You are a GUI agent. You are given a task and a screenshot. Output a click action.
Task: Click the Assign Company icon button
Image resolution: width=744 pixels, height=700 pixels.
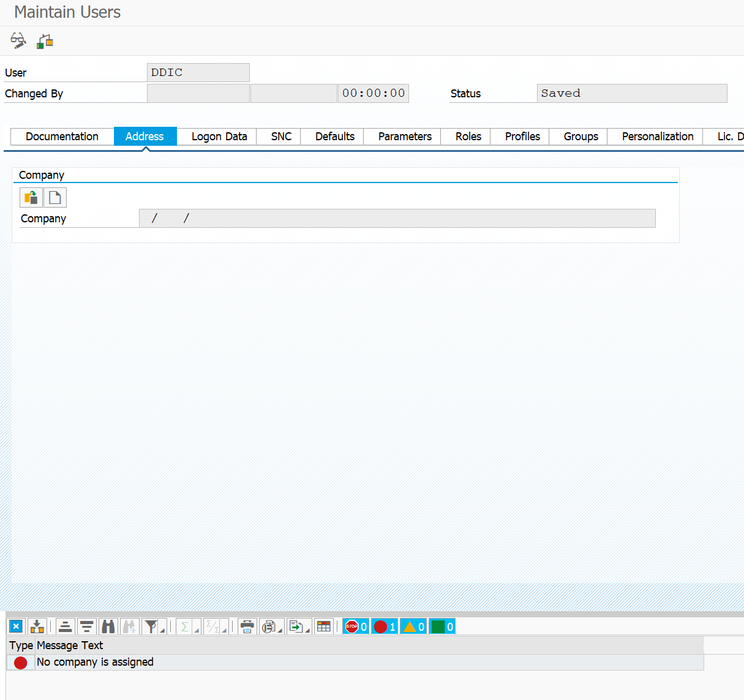pos(31,197)
